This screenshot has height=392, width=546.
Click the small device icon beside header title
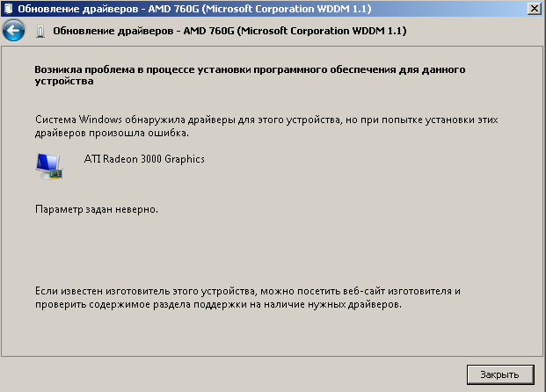(x=40, y=32)
